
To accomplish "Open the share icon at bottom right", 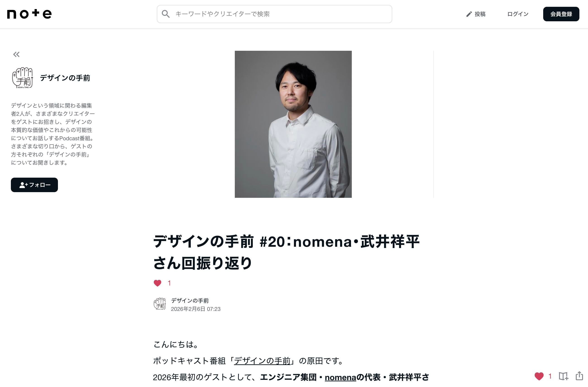I will click(579, 376).
